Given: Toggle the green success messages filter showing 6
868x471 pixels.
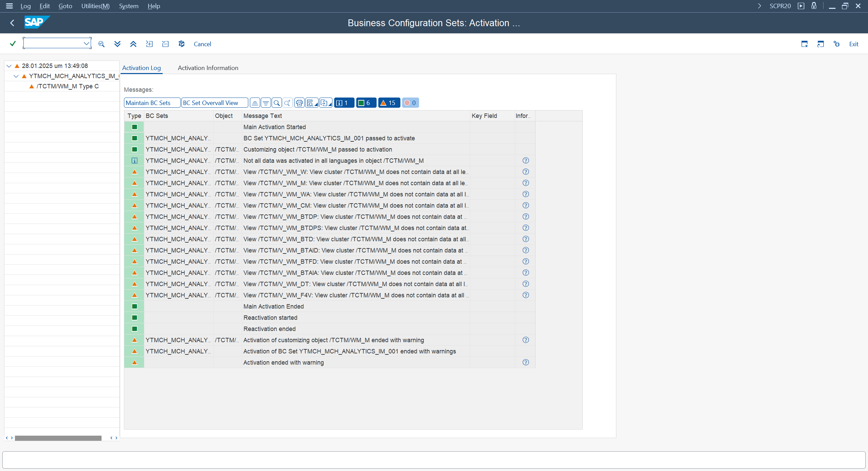Looking at the screenshot, I should 366,103.
